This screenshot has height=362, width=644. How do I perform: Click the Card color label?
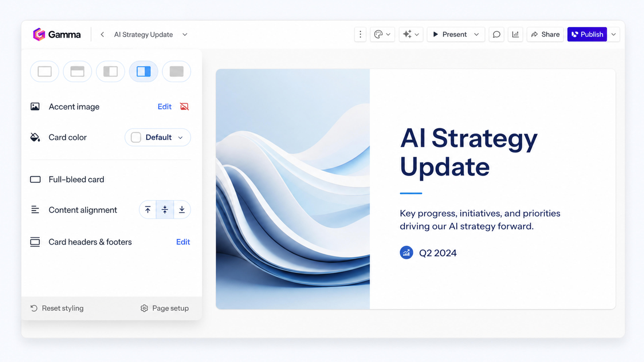click(67, 137)
